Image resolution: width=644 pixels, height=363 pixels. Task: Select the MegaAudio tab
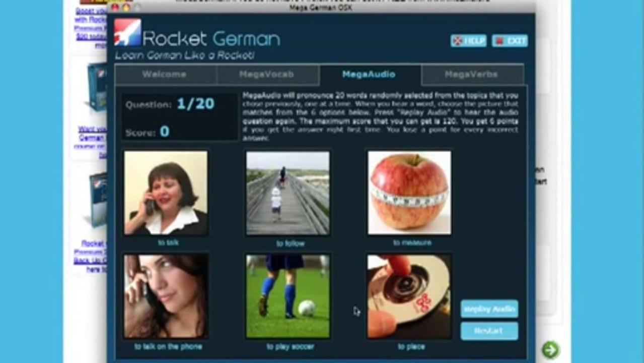pyautogui.click(x=370, y=75)
